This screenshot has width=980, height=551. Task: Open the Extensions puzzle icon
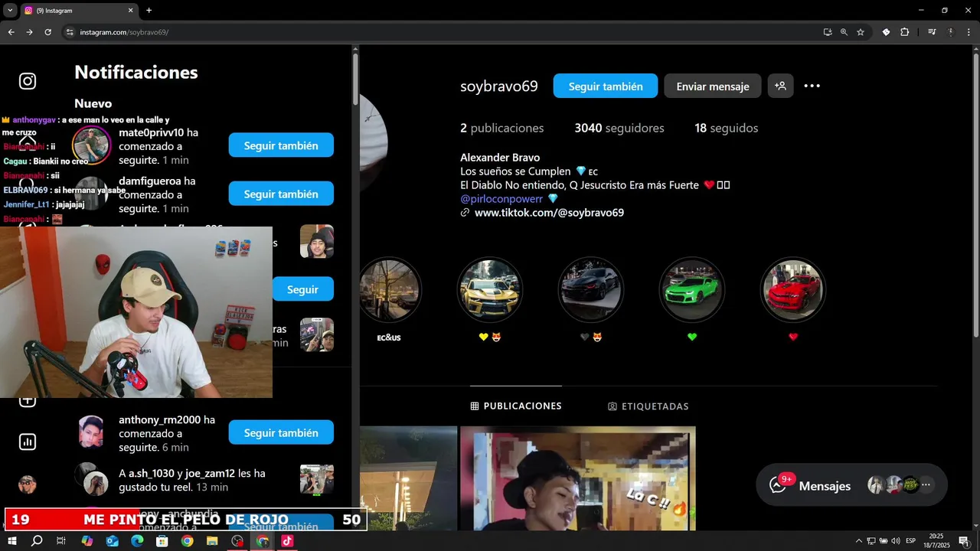tap(904, 32)
